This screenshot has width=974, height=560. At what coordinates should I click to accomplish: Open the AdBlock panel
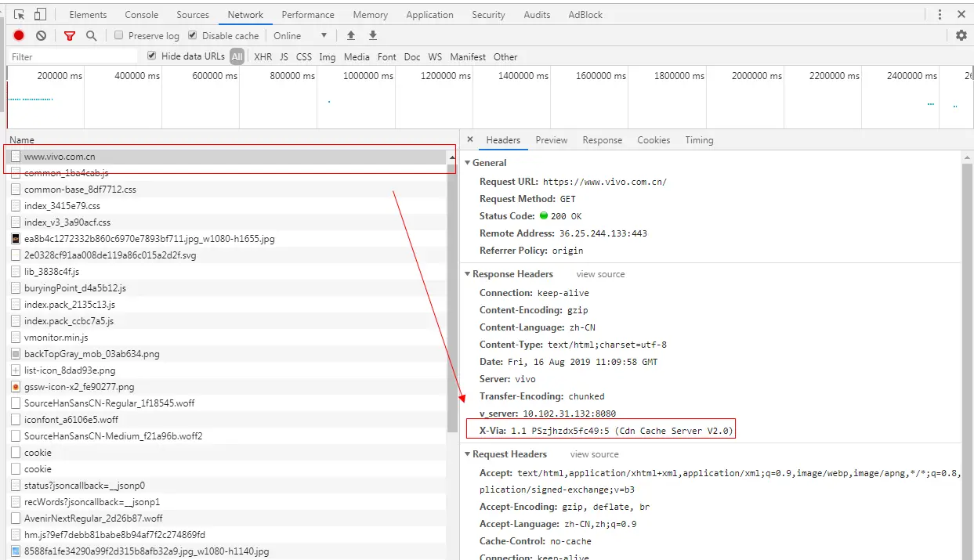point(586,15)
